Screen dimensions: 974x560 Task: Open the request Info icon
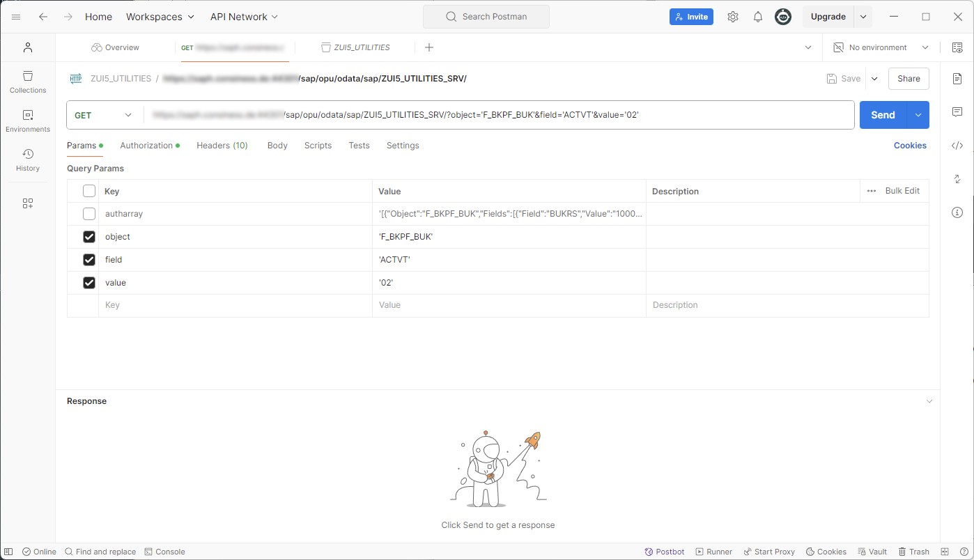(957, 212)
